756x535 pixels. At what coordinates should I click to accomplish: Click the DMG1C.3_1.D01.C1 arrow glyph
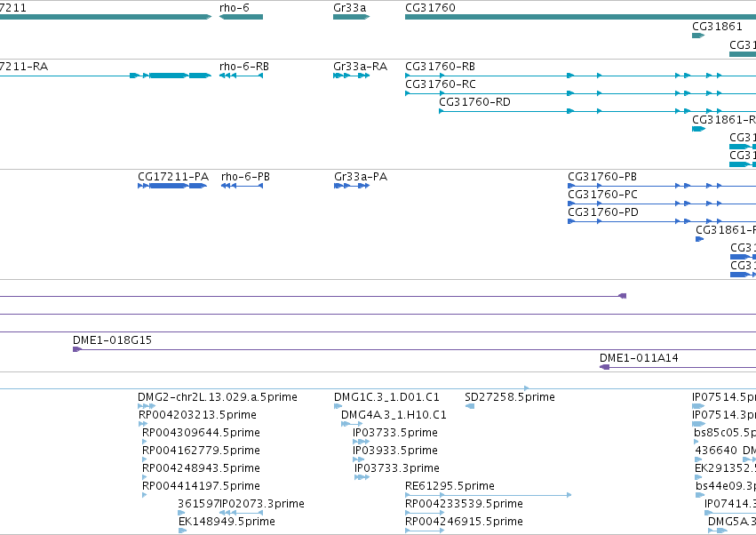[338, 406]
